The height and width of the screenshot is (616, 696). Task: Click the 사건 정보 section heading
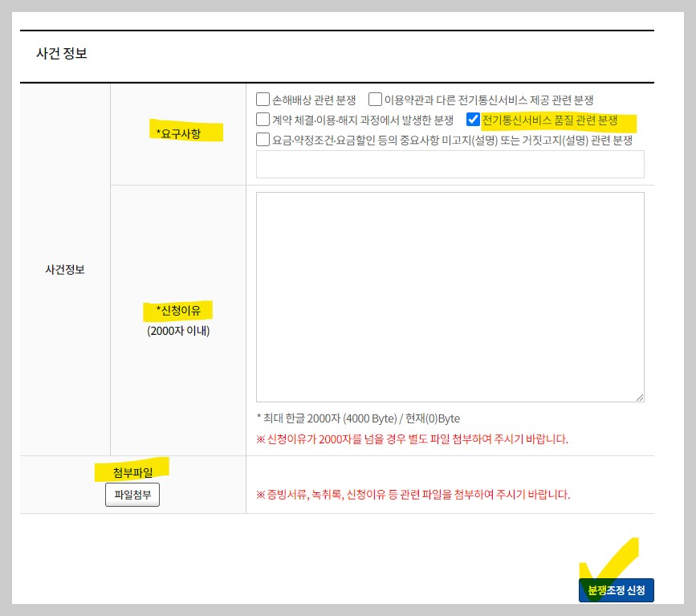coord(61,54)
